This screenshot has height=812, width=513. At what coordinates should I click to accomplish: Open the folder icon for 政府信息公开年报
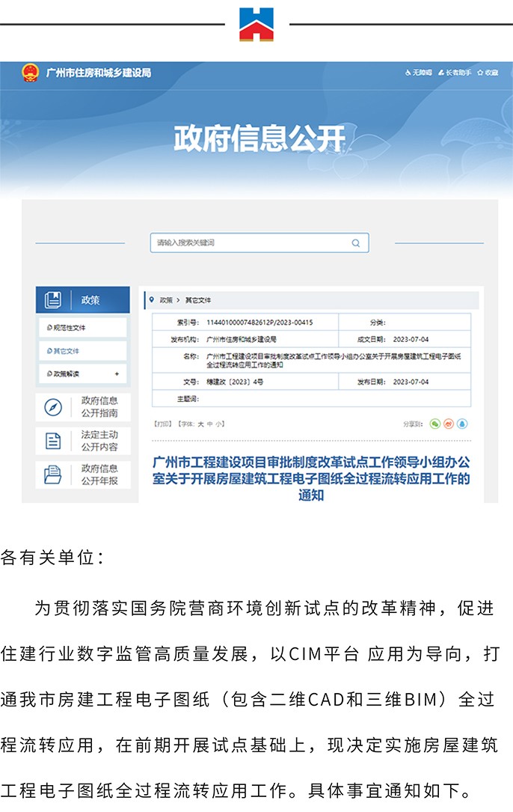point(53,474)
